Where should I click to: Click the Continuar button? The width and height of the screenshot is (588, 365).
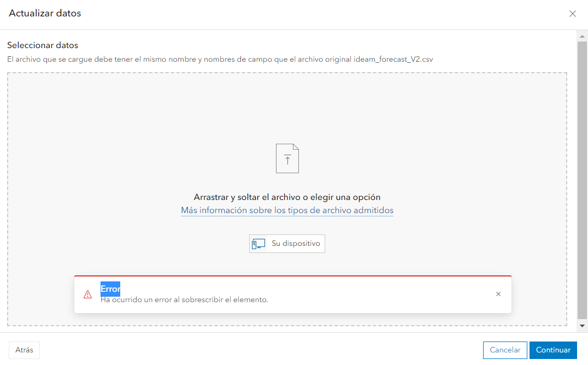point(552,350)
